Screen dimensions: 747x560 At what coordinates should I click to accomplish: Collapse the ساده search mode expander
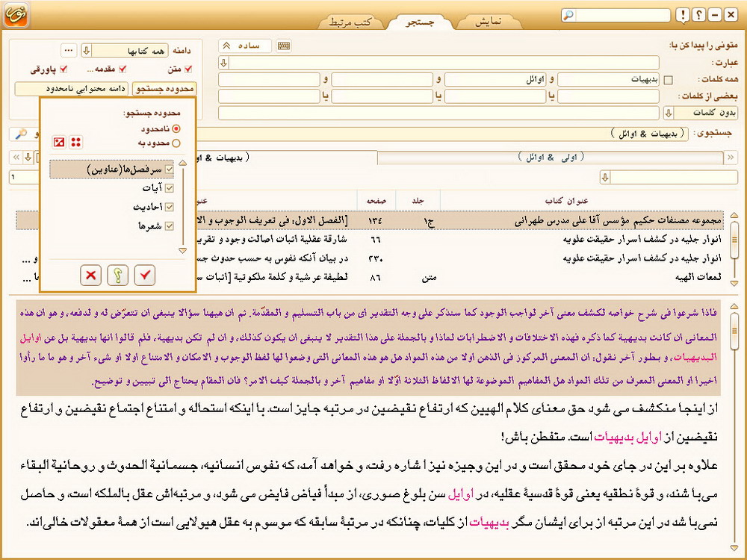226,46
